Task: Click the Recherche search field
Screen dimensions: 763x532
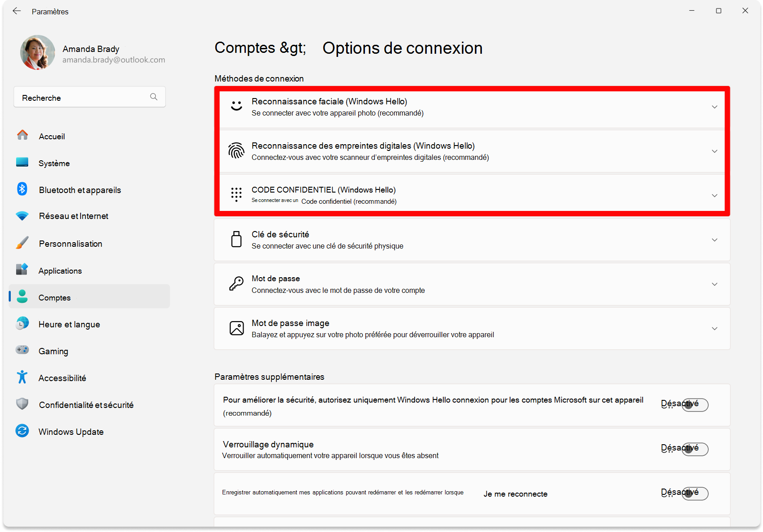Action: tap(90, 97)
